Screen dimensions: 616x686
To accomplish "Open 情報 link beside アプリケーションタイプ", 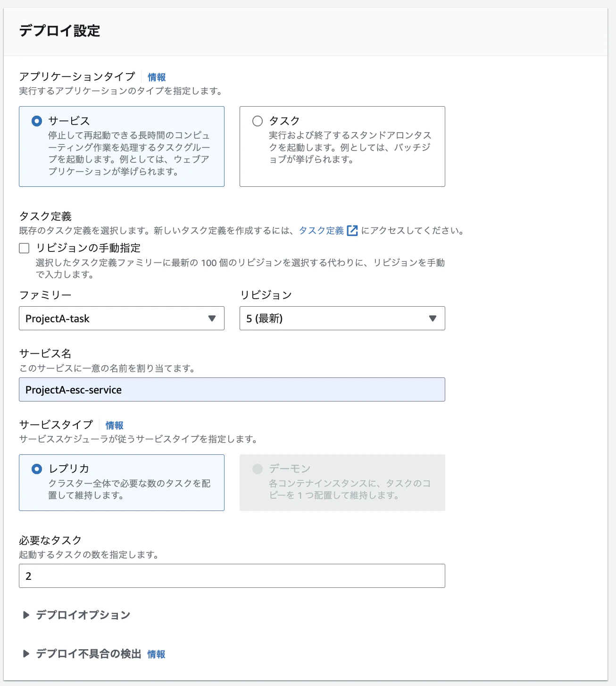I will [x=157, y=77].
